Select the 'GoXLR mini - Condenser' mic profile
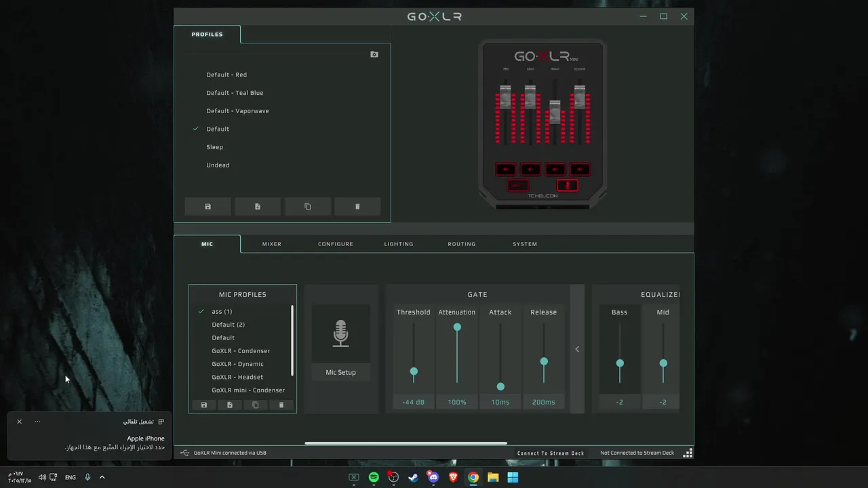Viewport: 868px width, 488px height. (248, 390)
